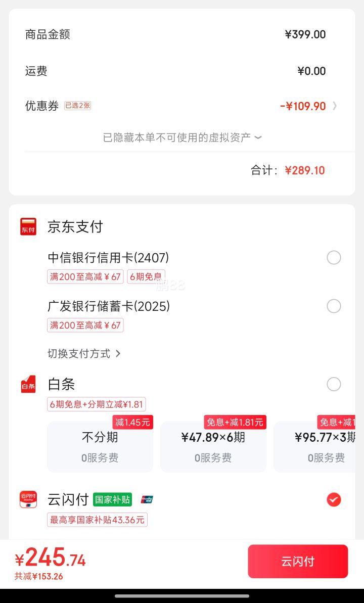The image size is (364, 603).
Task: Tap the JD Pay (京东支付) icon
Action: click(28, 226)
